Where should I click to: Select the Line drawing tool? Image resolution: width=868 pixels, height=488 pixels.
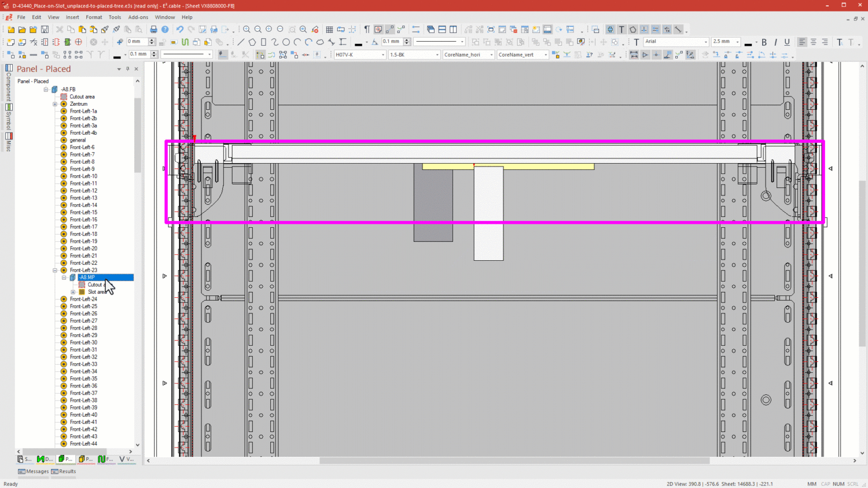pos(241,42)
